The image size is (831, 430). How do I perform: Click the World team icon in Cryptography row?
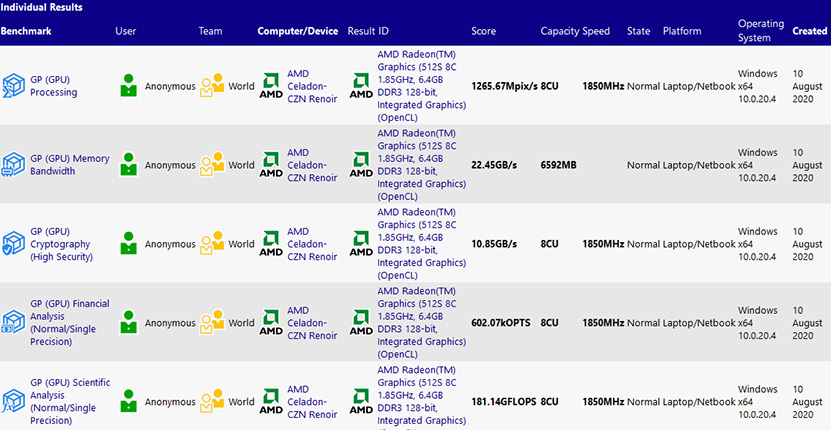point(212,243)
